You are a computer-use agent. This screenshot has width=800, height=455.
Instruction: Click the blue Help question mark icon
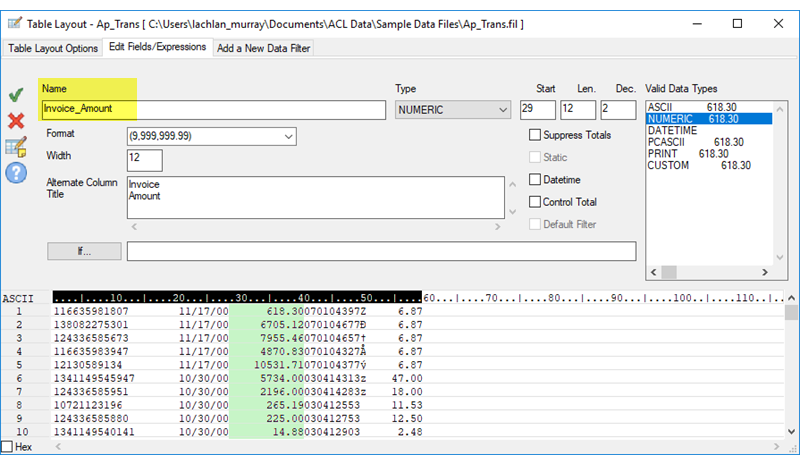(16, 172)
